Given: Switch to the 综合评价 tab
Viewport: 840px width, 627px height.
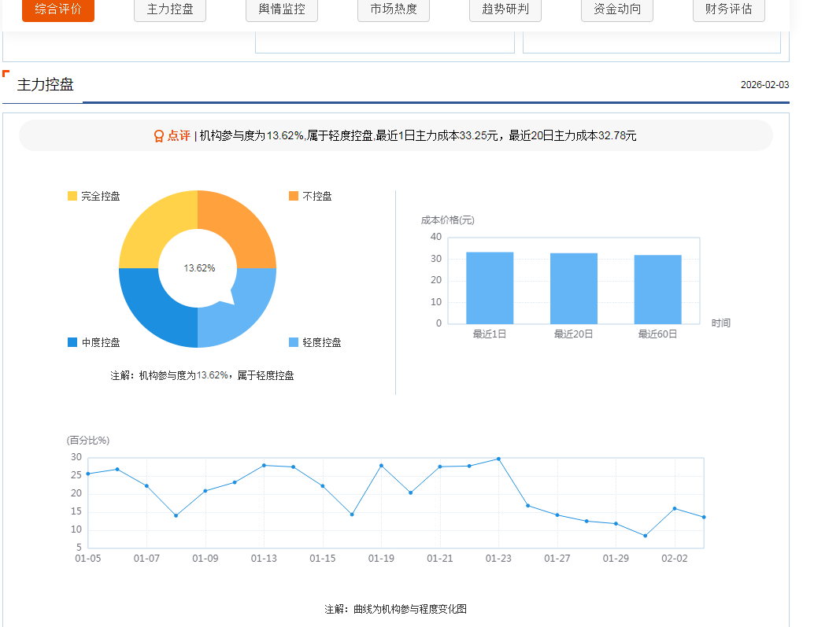Looking at the screenshot, I should [58, 10].
